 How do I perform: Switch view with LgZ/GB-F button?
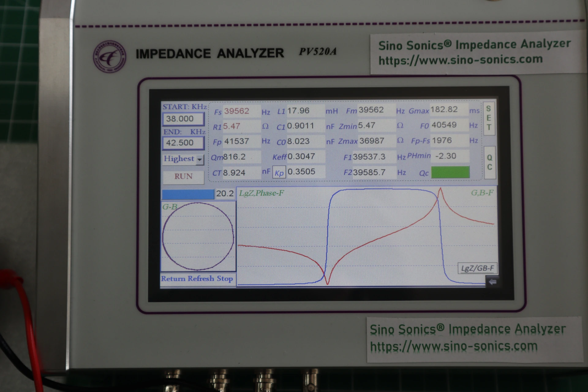tap(477, 268)
